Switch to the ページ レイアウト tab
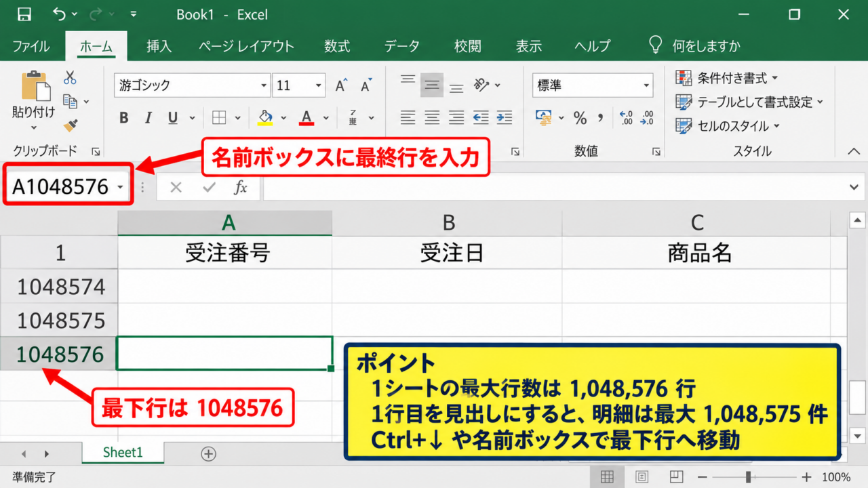This screenshot has width=868, height=488. tap(246, 46)
